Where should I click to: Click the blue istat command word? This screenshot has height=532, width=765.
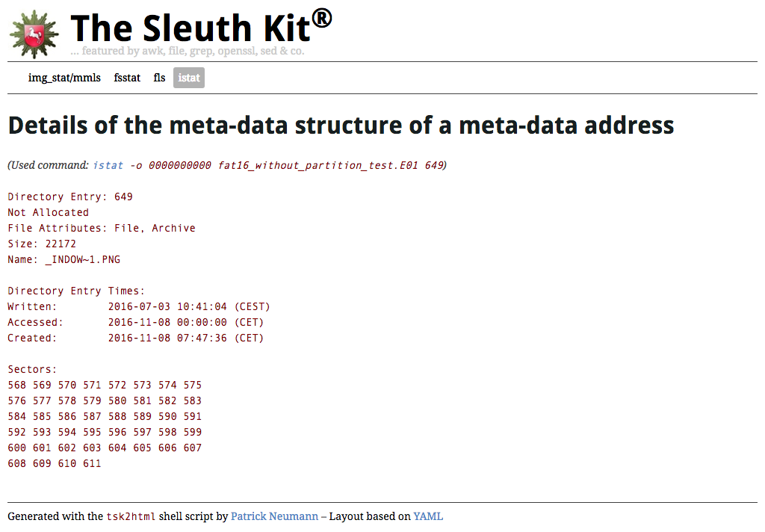tap(108, 165)
